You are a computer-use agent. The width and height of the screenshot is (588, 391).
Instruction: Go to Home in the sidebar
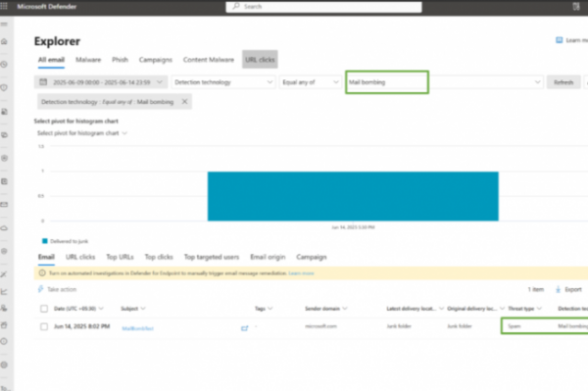click(4, 41)
